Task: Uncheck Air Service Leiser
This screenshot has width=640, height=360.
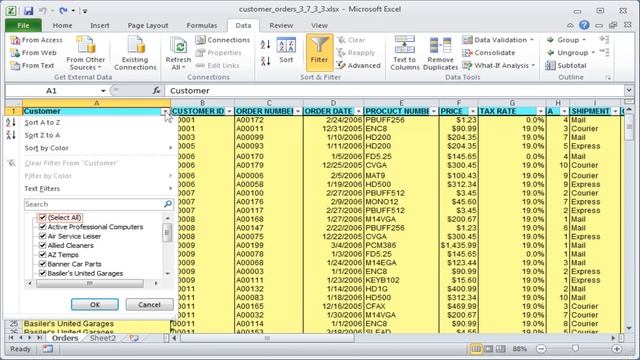Action: 42,236
